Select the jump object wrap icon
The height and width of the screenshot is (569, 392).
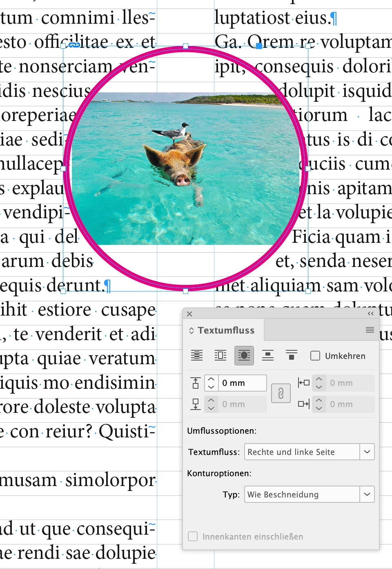click(x=268, y=356)
